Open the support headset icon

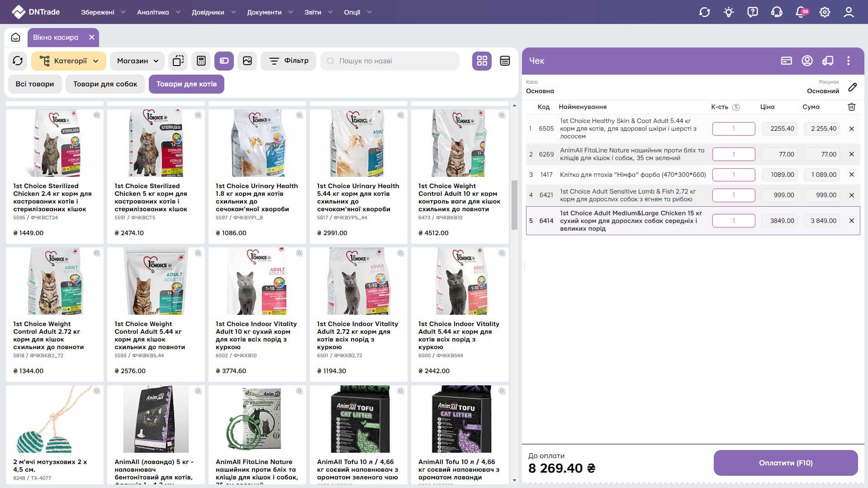click(x=777, y=12)
